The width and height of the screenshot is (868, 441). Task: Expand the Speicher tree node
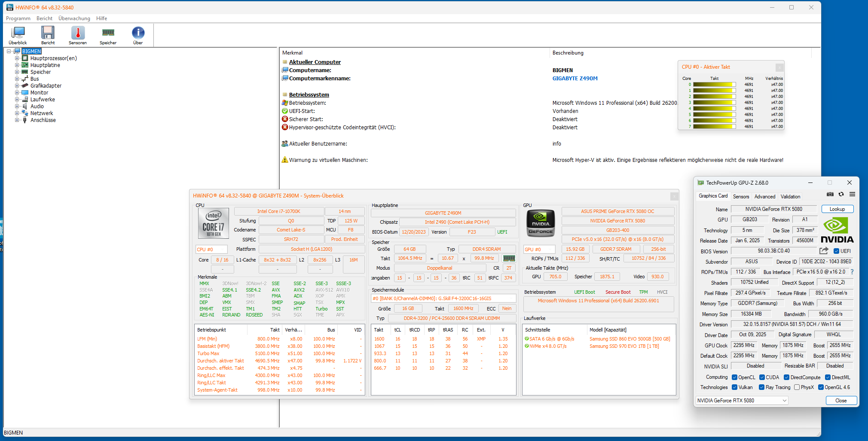point(17,72)
